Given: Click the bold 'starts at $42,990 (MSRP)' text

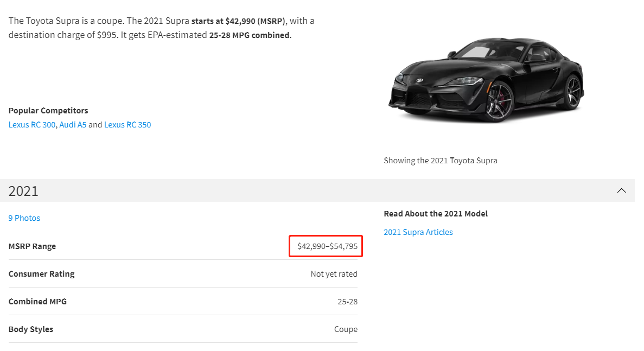Looking at the screenshot, I should [x=239, y=21].
